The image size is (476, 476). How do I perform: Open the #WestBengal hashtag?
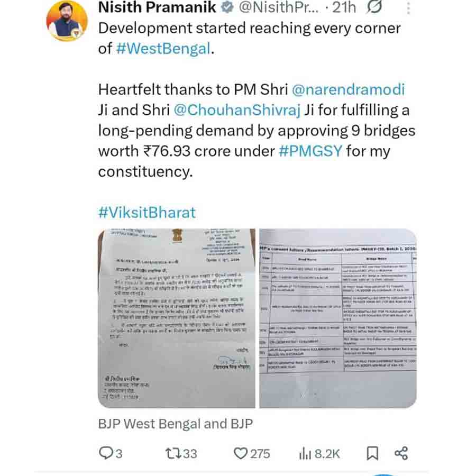(x=163, y=49)
